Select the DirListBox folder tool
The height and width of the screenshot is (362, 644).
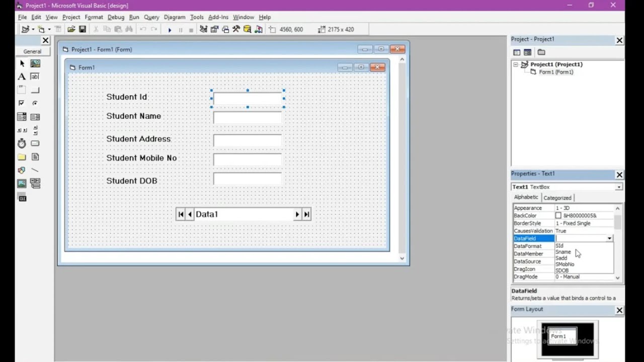pos(22,157)
